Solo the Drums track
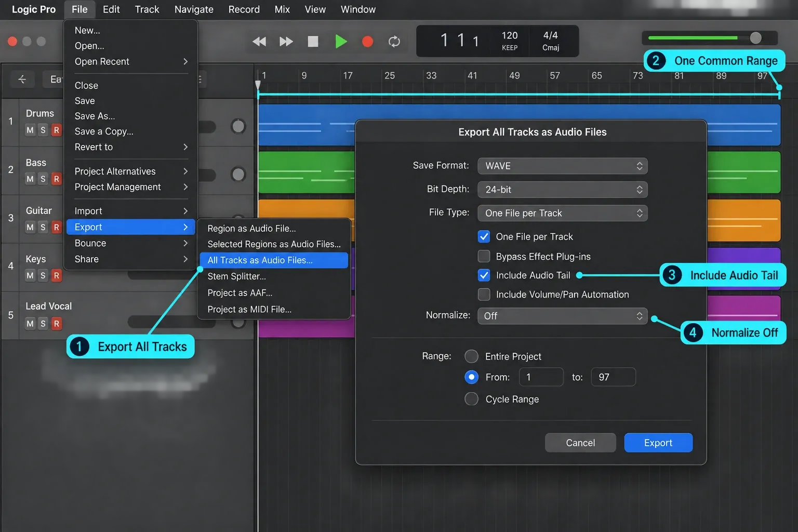The height and width of the screenshot is (532, 798). (x=43, y=130)
